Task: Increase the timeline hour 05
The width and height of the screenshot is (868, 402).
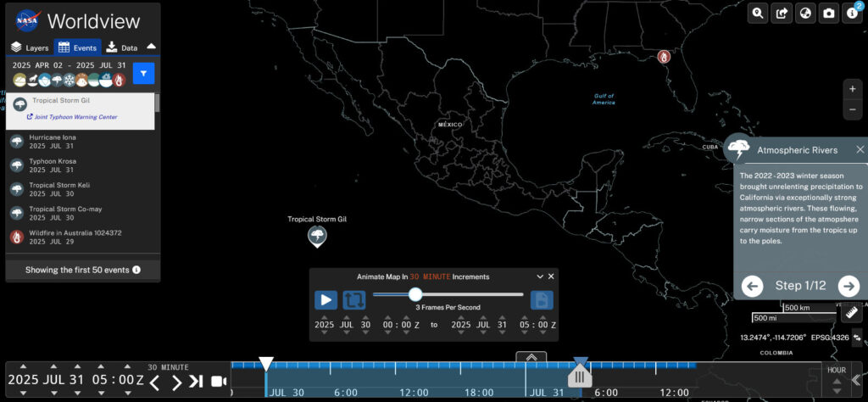Action: click(102, 366)
